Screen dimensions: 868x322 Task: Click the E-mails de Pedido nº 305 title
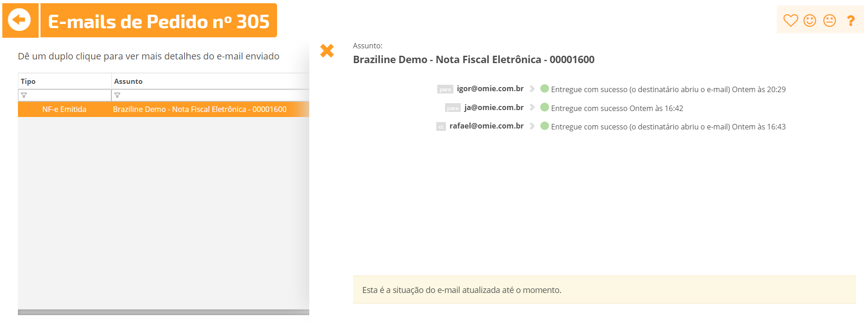[159, 21]
